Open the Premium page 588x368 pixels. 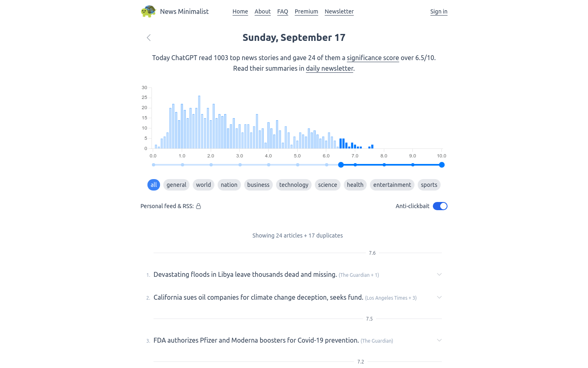[306, 11]
